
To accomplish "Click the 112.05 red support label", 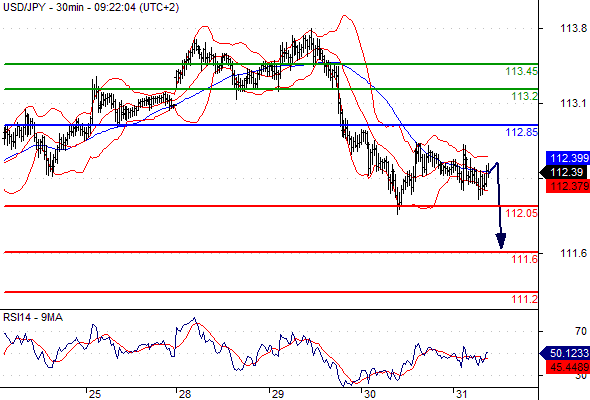I will pyautogui.click(x=522, y=213).
